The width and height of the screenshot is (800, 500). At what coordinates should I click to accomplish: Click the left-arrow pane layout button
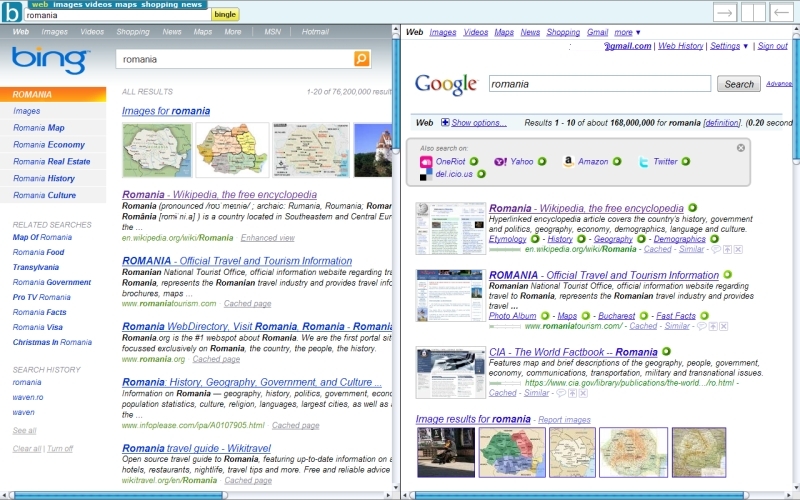781,13
